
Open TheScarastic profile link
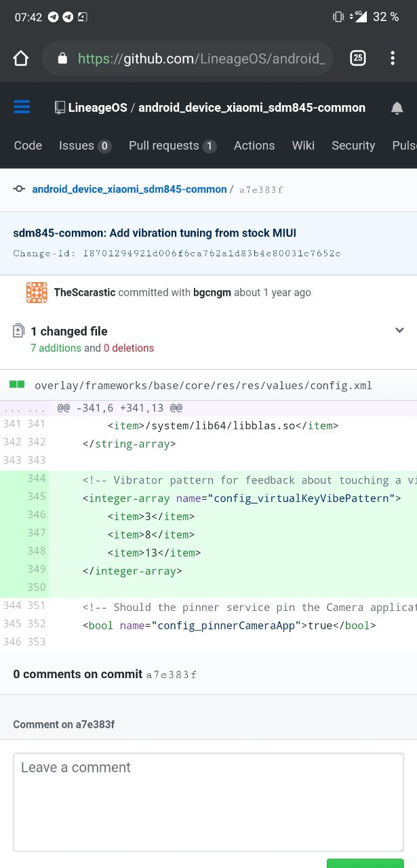pyautogui.click(x=85, y=292)
